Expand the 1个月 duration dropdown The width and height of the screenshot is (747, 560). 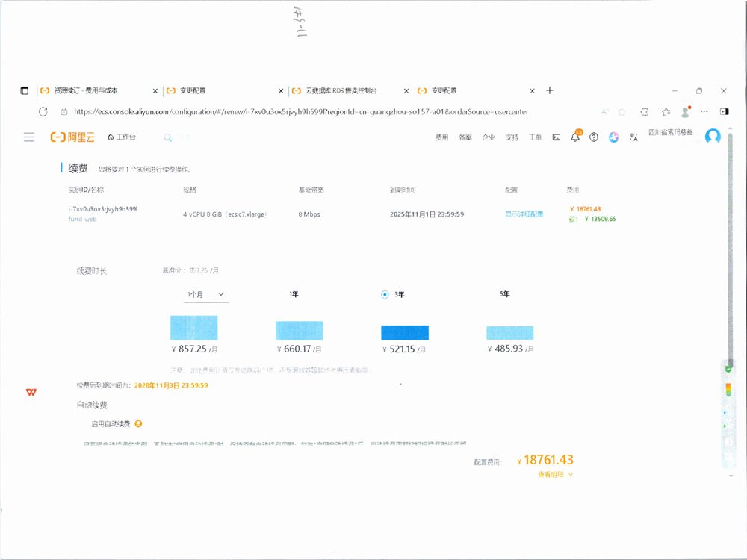point(206,295)
